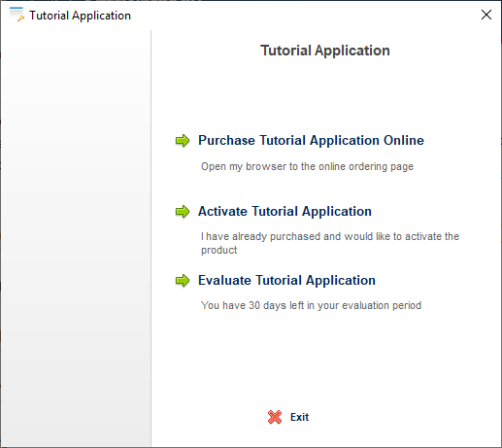Open Purchase Tutorial Application Online link
This screenshot has width=502, height=448.
[311, 140]
